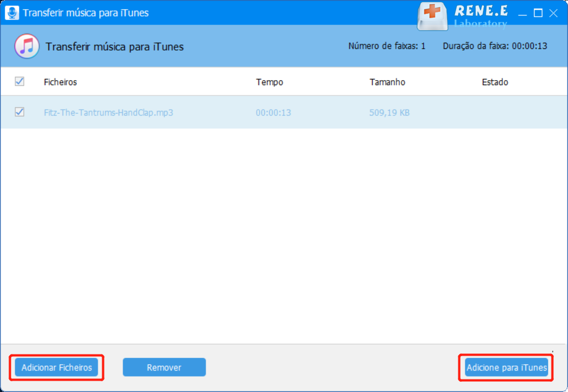Image resolution: width=568 pixels, height=392 pixels.
Task: Maximize the Transferir música para iTunes window
Action: click(538, 13)
